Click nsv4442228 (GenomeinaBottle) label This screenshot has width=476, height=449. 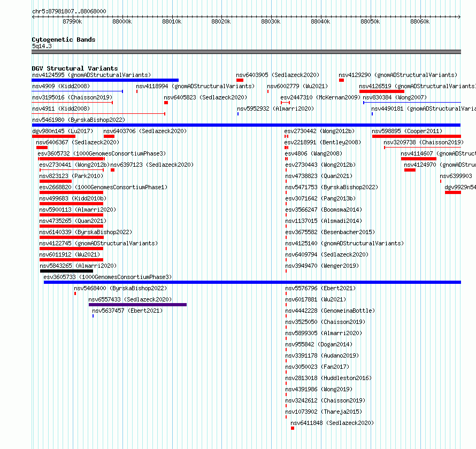click(330, 311)
